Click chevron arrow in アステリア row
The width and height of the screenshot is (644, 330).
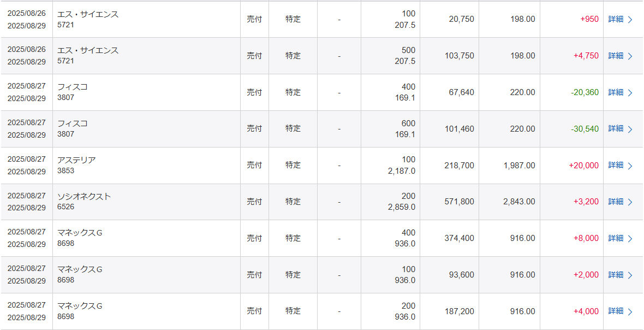point(630,166)
